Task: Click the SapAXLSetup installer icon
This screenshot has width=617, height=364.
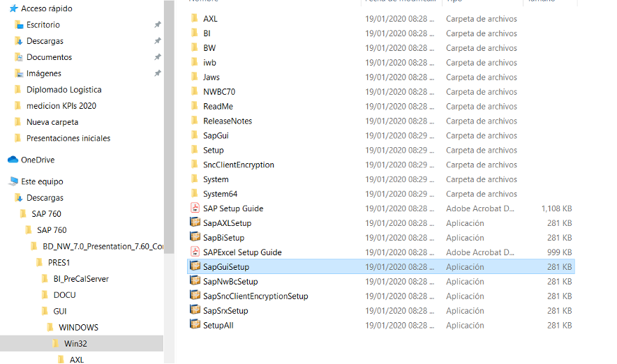Action: click(x=195, y=222)
